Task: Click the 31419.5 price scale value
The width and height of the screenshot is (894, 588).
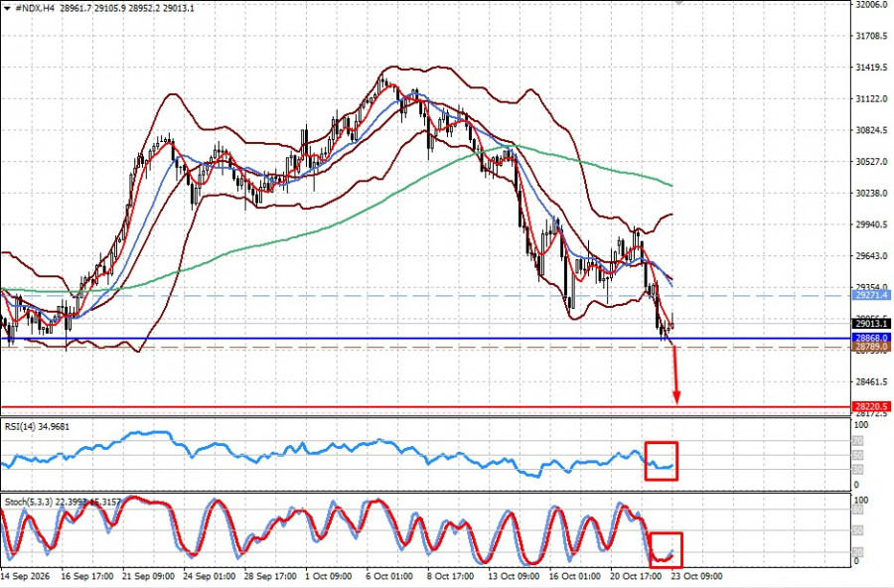Action: pyautogui.click(x=872, y=68)
